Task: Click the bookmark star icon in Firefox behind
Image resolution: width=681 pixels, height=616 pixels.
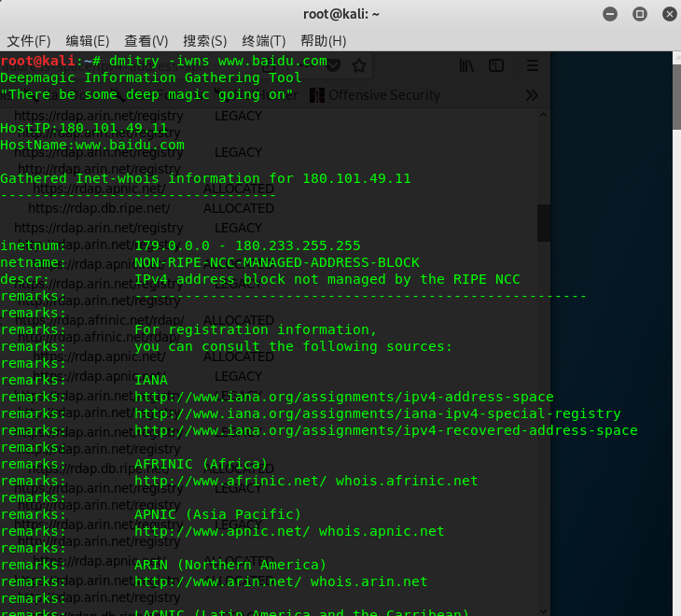Action: tap(359, 66)
